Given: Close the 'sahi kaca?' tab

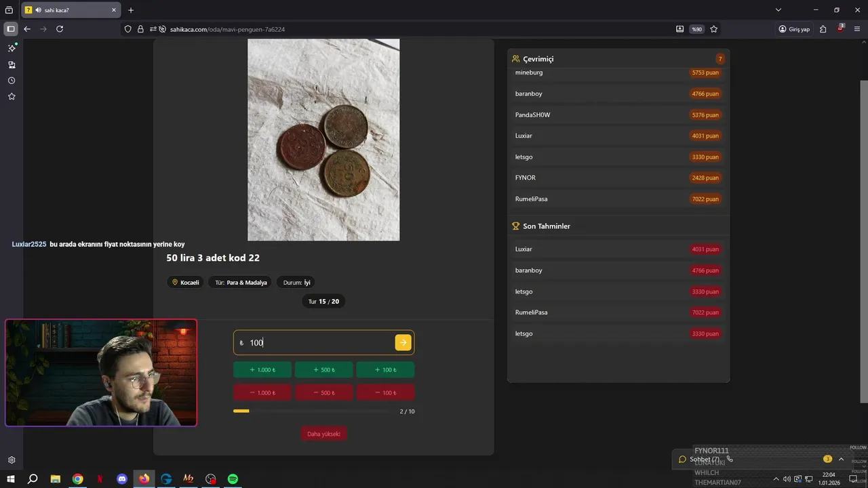Looking at the screenshot, I should (114, 10).
